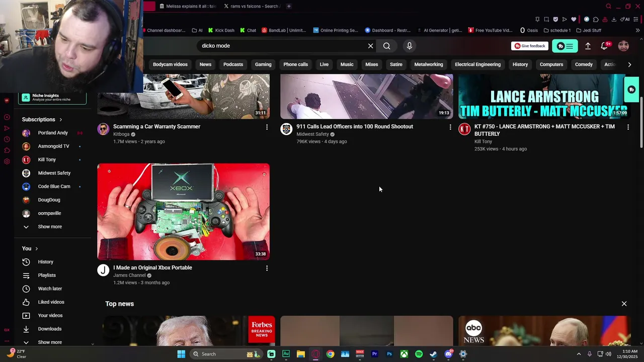Open options for Scamming a Car Warranty Scammer

(x=267, y=127)
